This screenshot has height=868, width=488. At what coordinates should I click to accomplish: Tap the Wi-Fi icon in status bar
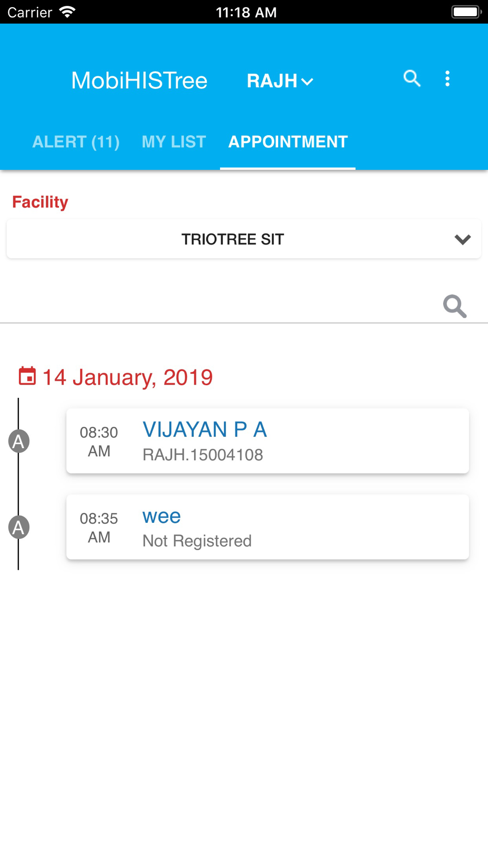click(67, 12)
